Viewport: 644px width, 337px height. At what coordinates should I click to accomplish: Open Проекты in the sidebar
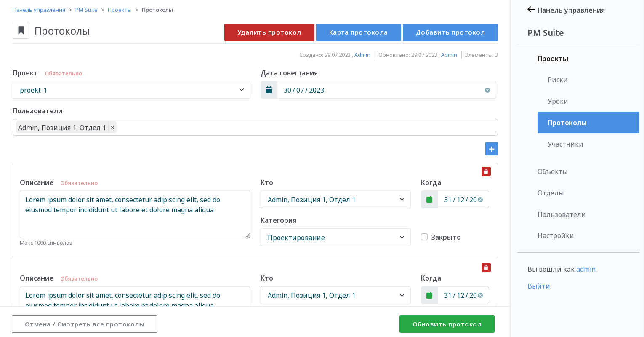click(553, 59)
